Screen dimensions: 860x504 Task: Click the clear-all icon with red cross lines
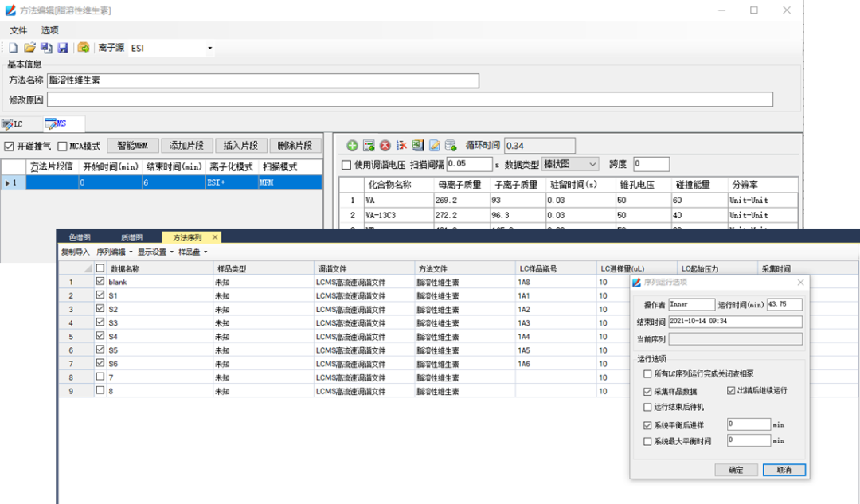coord(402,146)
